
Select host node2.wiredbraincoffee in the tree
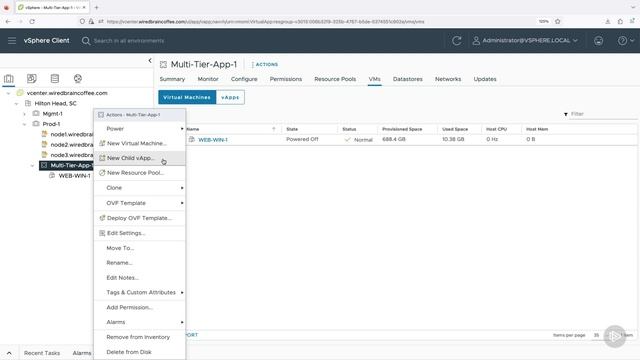[71, 144]
